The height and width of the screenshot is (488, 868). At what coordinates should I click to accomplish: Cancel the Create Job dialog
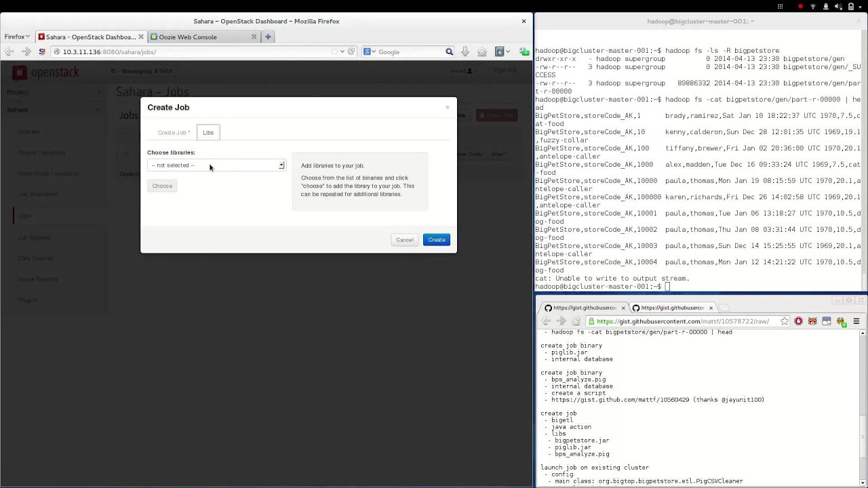pyautogui.click(x=405, y=240)
